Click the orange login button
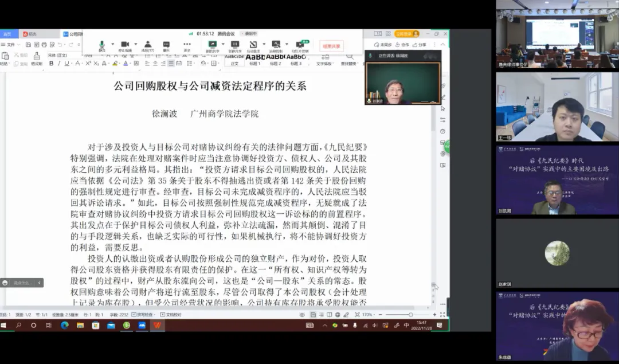 [x=406, y=34]
